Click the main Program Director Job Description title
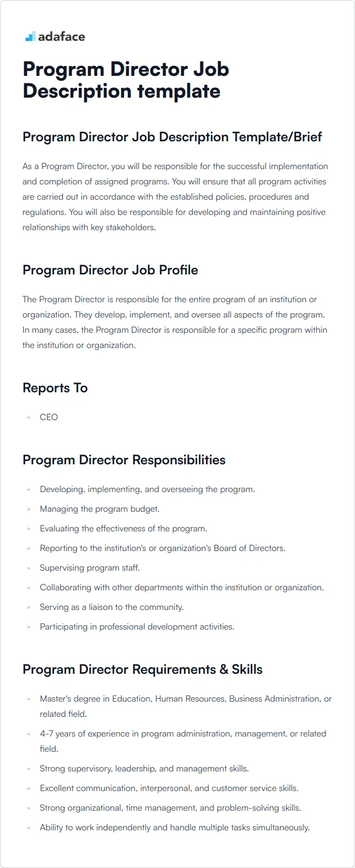This screenshot has height=868, width=355. (x=126, y=80)
